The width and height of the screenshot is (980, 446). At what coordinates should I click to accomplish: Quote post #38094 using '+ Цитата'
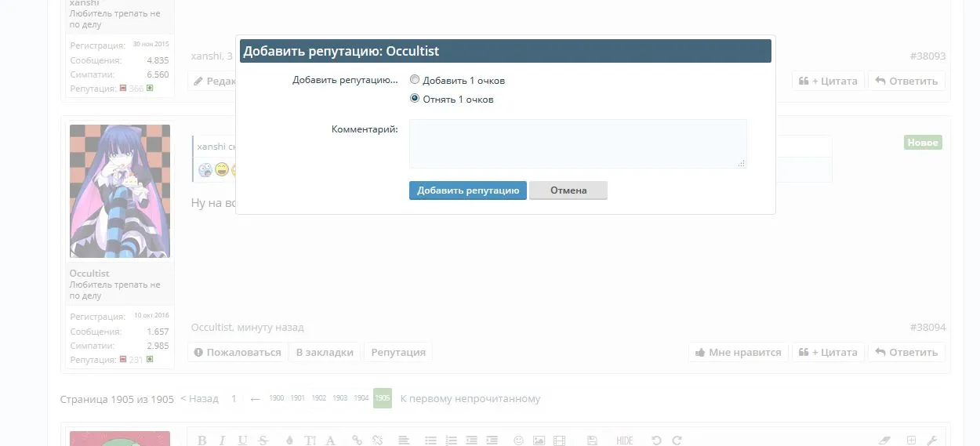(828, 353)
